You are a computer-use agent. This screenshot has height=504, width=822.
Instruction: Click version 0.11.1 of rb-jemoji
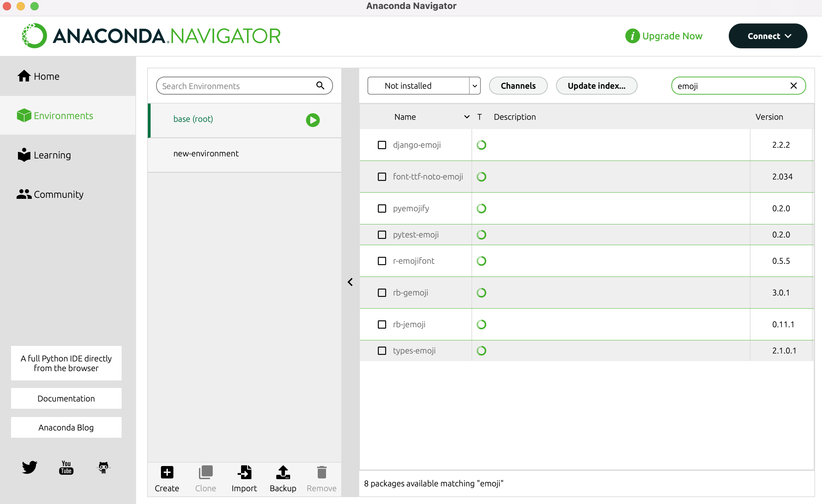pyautogui.click(x=783, y=324)
